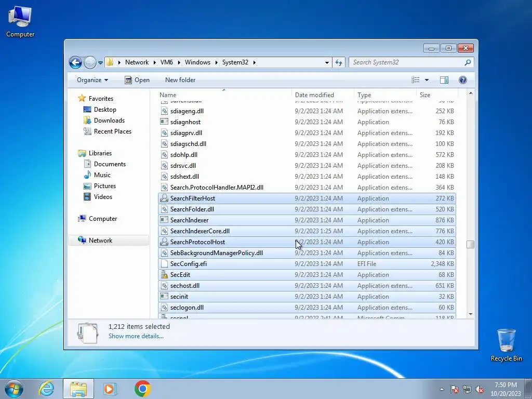This screenshot has height=399, width=532.
Task: Click New folder in the toolbar
Action: coord(180,80)
